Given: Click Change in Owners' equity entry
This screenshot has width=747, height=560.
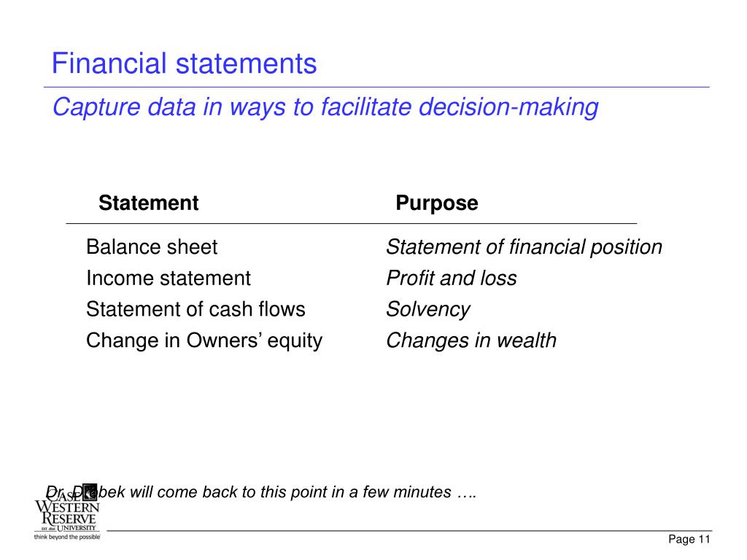Looking at the screenshot, I should (x=204, y=341).
